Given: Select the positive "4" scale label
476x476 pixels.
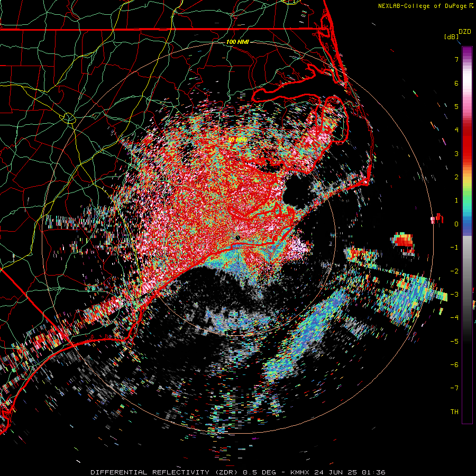Looking at the screenshot, I should pos(456,130).
